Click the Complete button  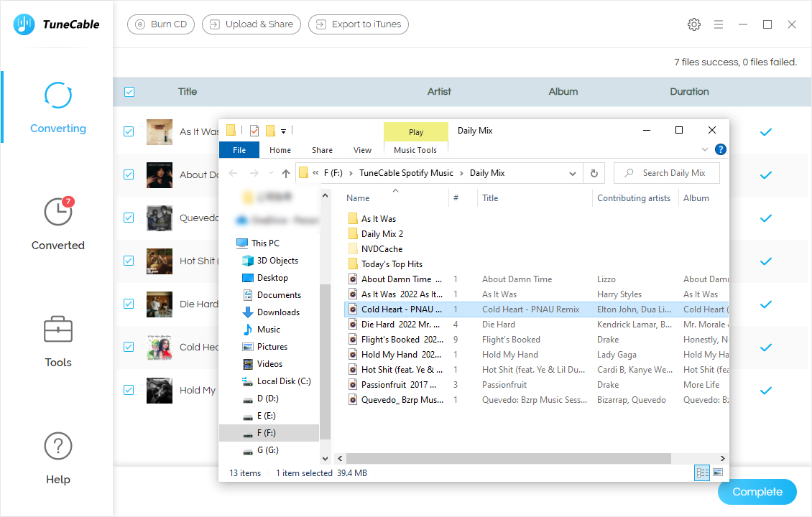pos(757,492)
